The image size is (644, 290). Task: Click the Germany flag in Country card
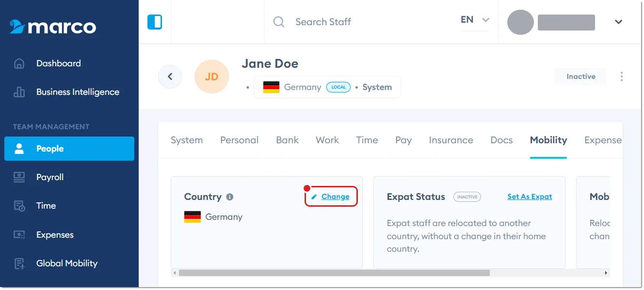[193, 217]
